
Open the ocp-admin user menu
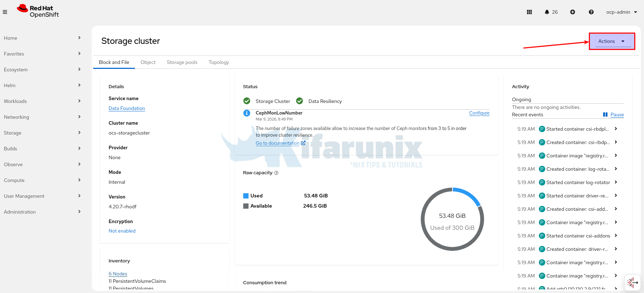622,12
